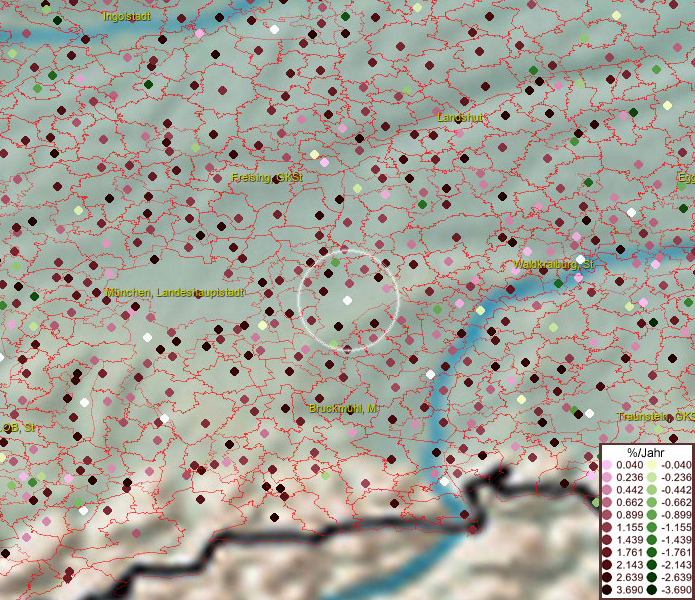Click the legend value text 1.155

click(630, 527)
